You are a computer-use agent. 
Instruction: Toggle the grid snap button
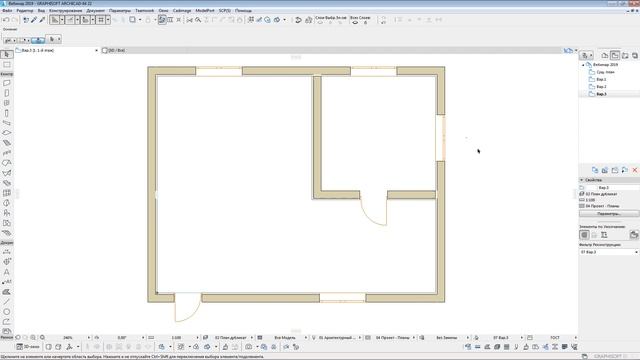(x=101, y=20)
